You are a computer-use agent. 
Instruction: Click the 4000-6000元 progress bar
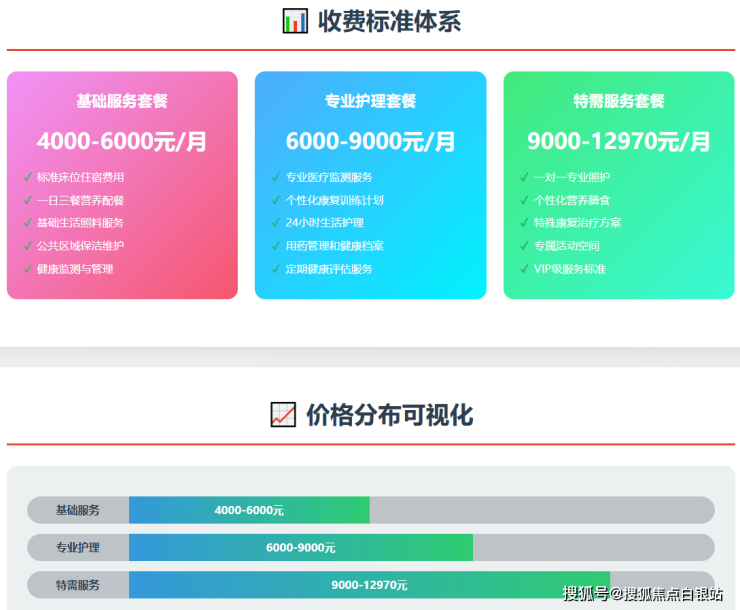[x=249, y=510]
